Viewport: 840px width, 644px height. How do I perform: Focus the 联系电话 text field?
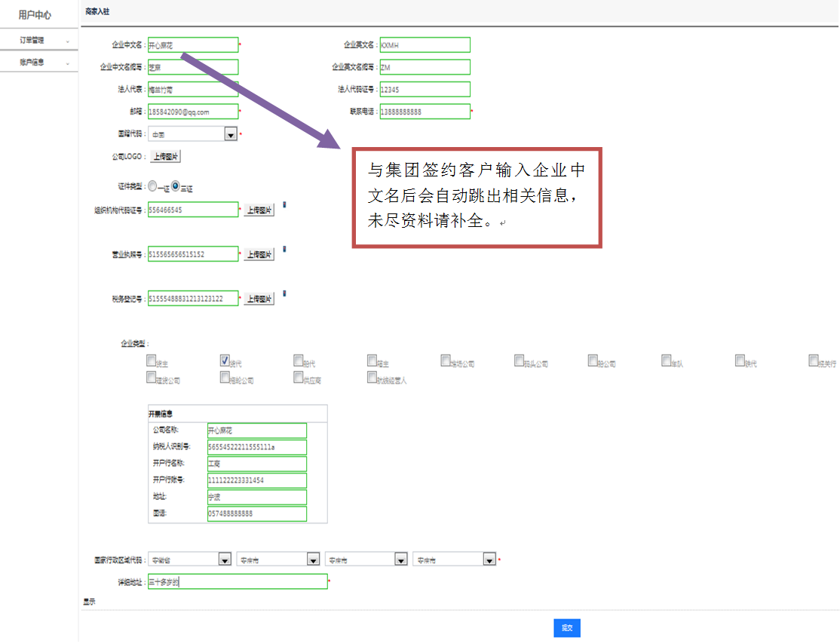pyautogui.click(x=425, y=112)
